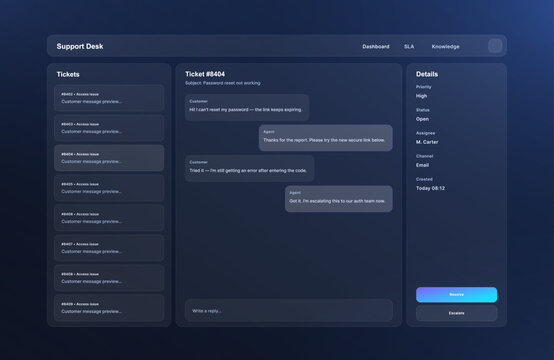Click agent message about escalating to auth team

click(x=338, y=199)
